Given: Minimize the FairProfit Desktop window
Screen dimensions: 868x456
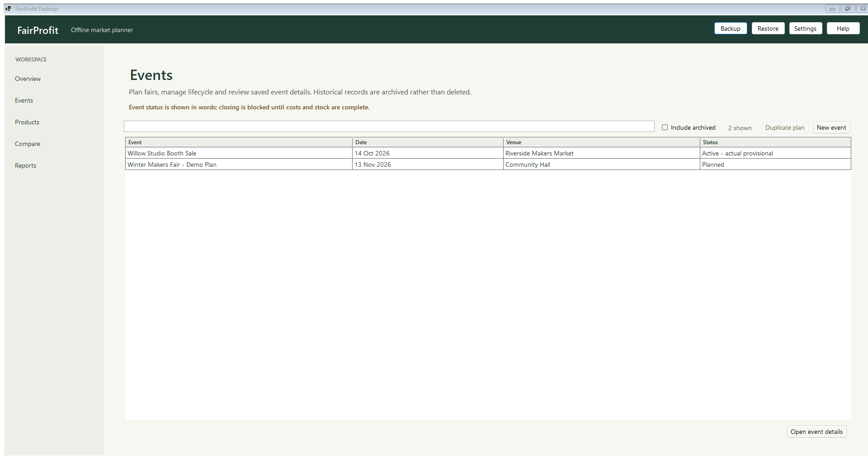Looking at the screenshot, I should [832, 9].
